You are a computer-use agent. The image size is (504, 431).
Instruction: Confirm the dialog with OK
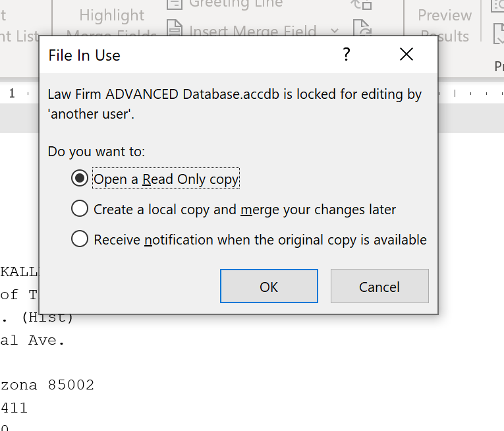tap(269, 286)
